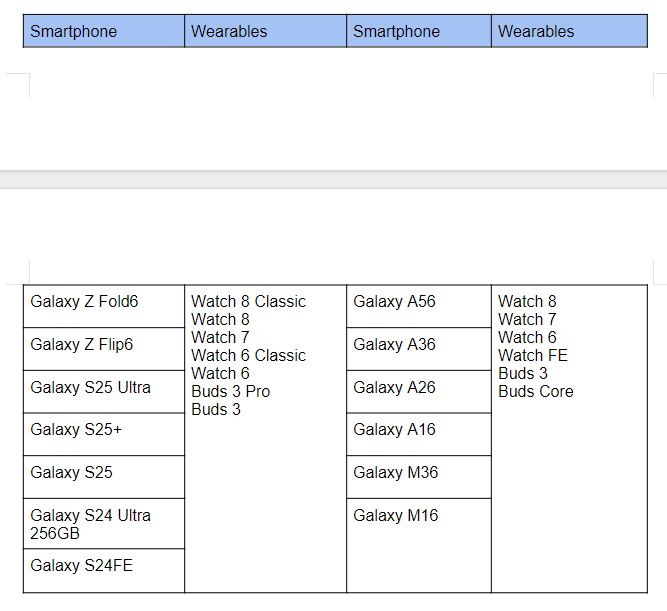Select Galaxy S24 Ultra 256GB cell

click(x=104, y=523)
